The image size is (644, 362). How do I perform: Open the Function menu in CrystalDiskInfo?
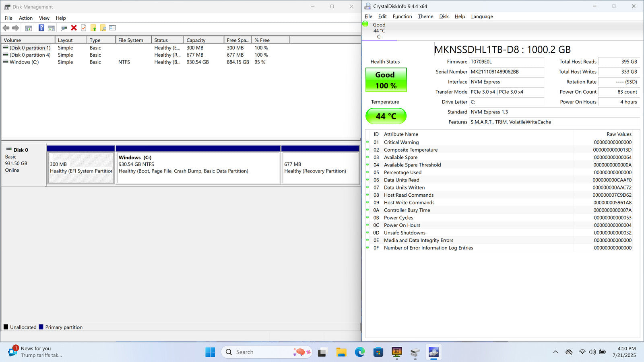coord(402,16)
